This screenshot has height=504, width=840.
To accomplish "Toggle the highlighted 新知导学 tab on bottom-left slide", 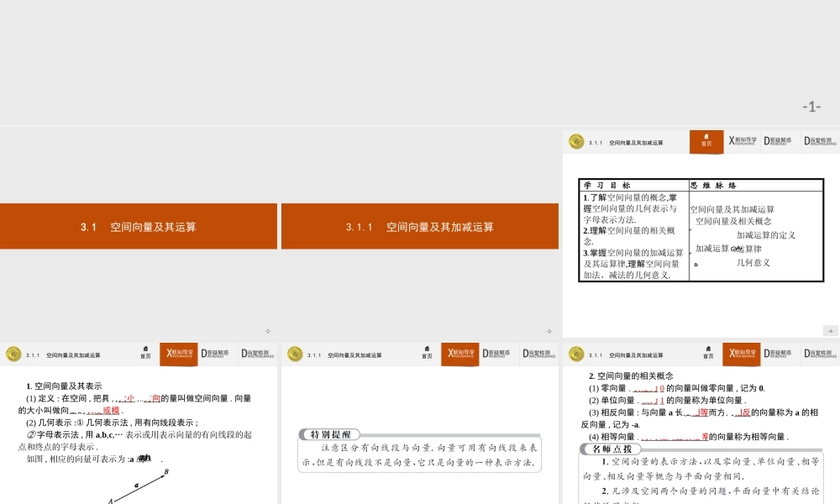I will (x=179, y=354).
